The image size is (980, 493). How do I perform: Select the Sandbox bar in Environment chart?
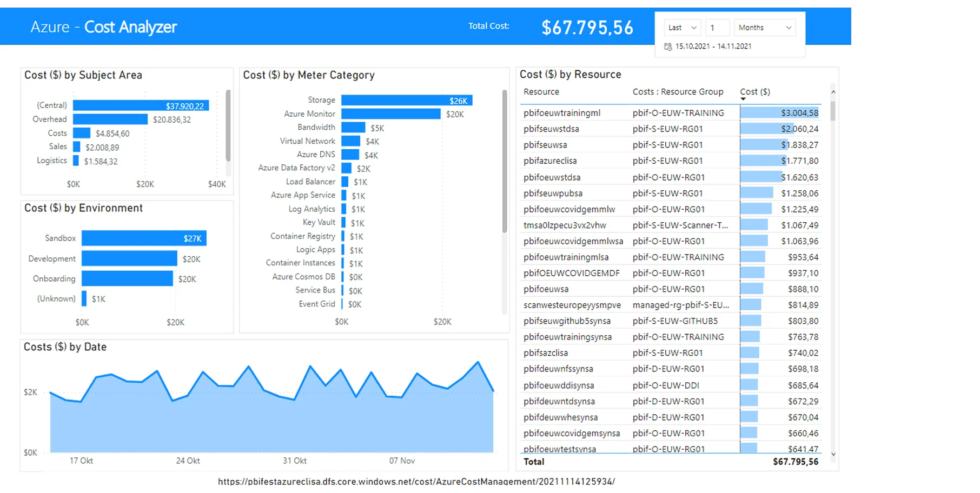click(144, 238)
